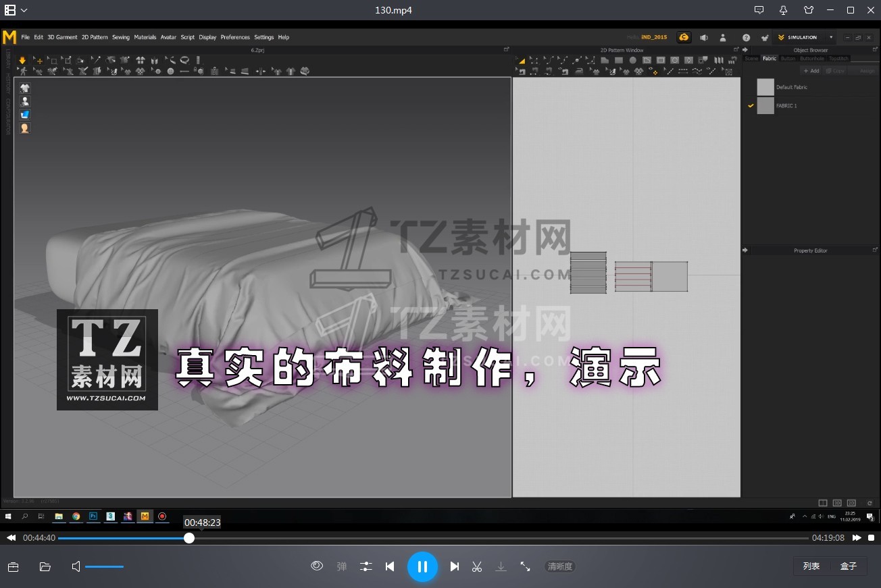Open the 列表 playlist panel
The image size is (881, 588).
(811, 566)
